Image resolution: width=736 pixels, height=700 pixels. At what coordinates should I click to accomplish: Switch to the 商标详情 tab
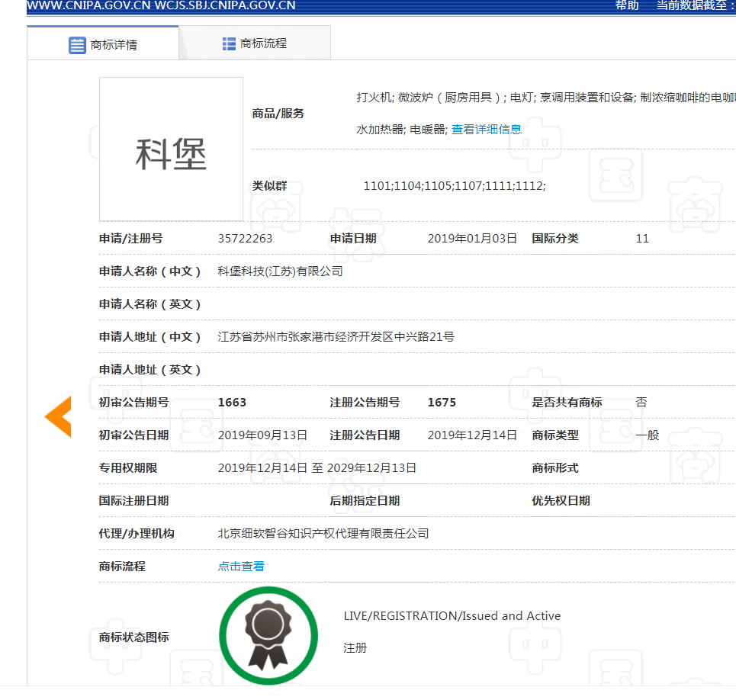point(103,44)
